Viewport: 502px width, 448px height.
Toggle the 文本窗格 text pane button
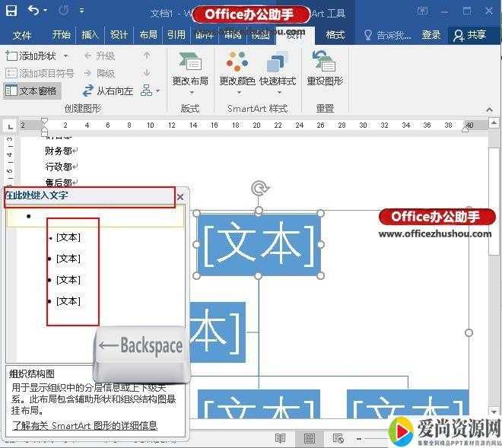pos(31,91)
